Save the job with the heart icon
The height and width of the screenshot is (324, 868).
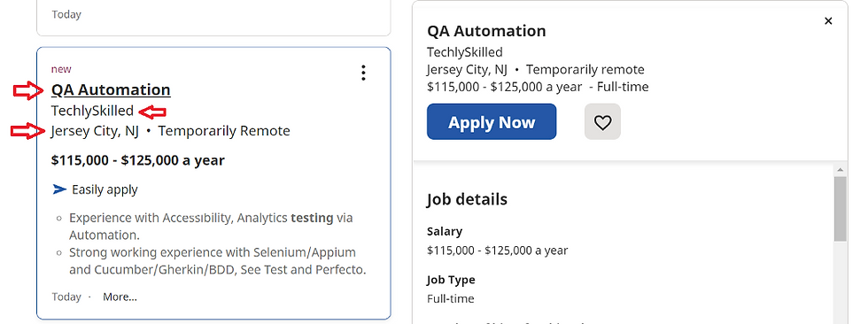click(x=602, y=121)
